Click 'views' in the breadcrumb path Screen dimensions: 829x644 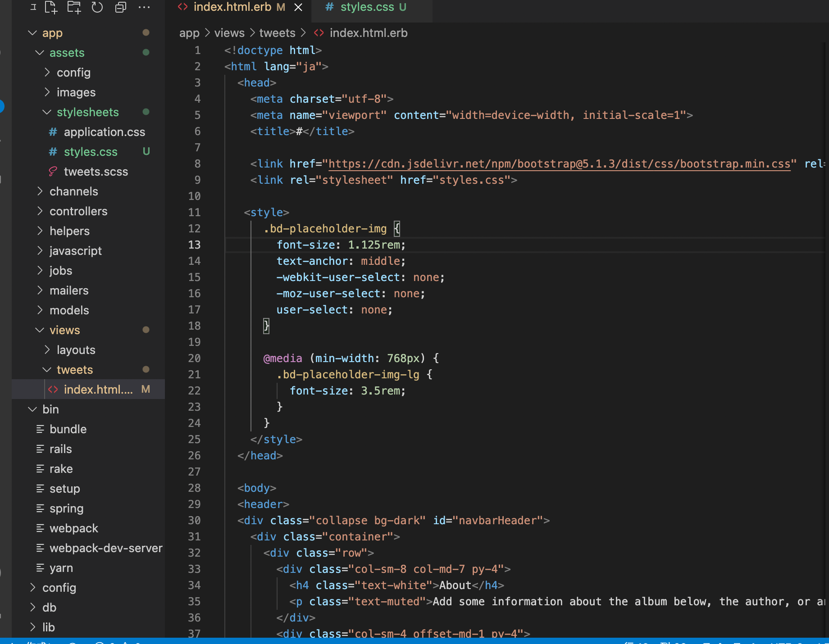[229, 33]
